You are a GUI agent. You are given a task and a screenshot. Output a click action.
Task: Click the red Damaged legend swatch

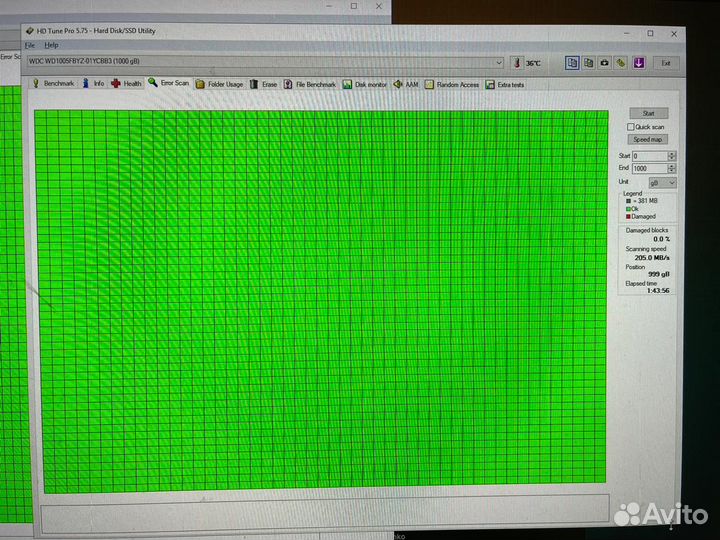(x=628, y=216)
